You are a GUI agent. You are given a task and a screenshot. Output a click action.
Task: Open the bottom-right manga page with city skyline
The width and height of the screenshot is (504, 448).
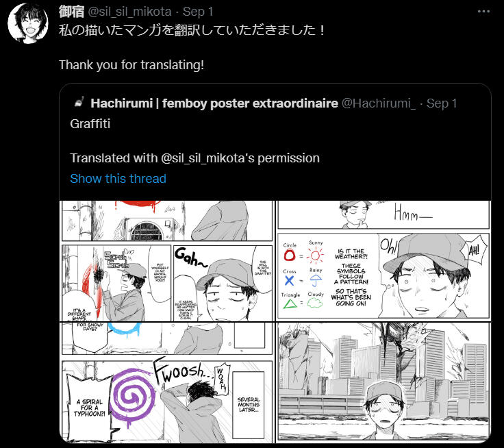(383, 383)
